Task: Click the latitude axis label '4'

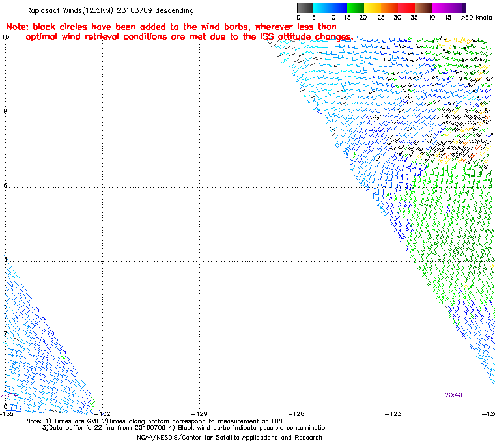Action: 5,260
